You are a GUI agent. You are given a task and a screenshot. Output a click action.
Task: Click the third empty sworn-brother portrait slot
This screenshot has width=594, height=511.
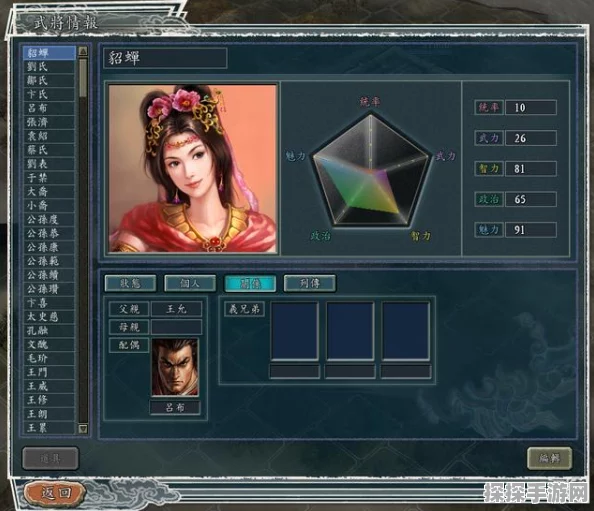[x=406, y=331]
